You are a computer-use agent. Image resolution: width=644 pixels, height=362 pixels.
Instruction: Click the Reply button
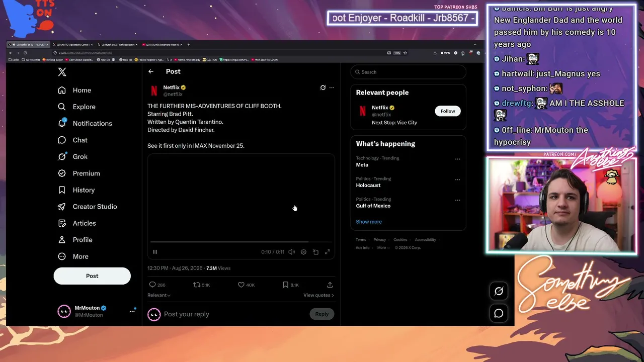[322, 314]
